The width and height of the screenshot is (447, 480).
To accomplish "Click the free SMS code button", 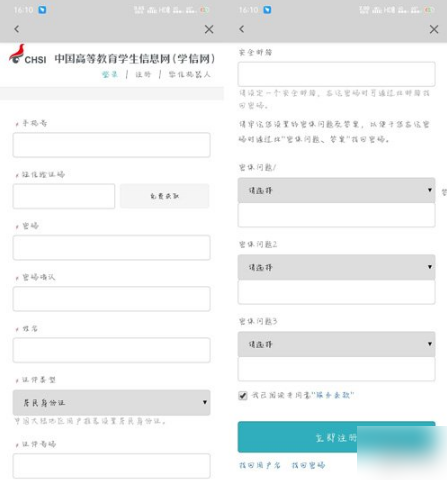I will click(165, 196).
